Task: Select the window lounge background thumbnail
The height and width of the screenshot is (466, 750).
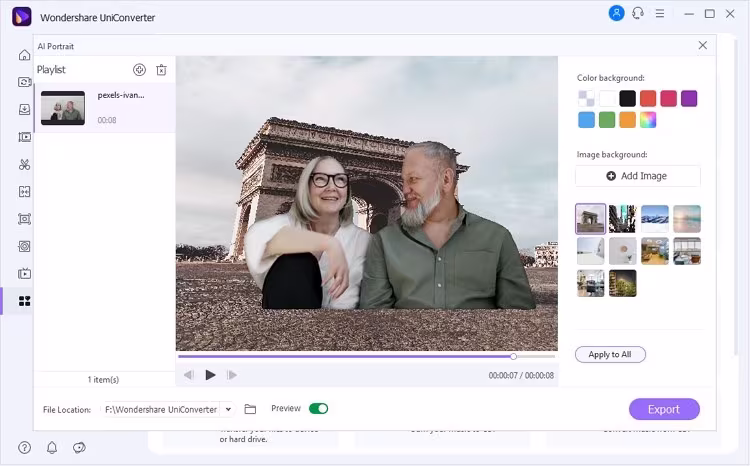Action: (x=687, y=251)
